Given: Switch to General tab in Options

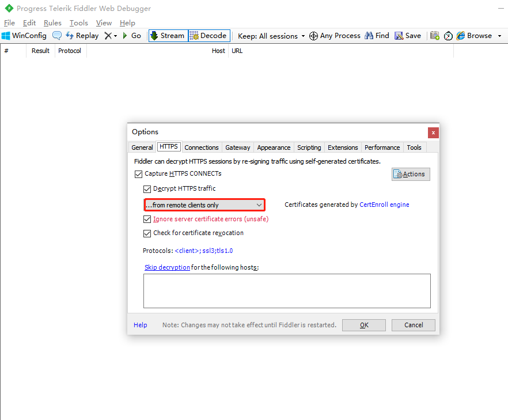Looking at the screenshot, I should pos(142,147).
